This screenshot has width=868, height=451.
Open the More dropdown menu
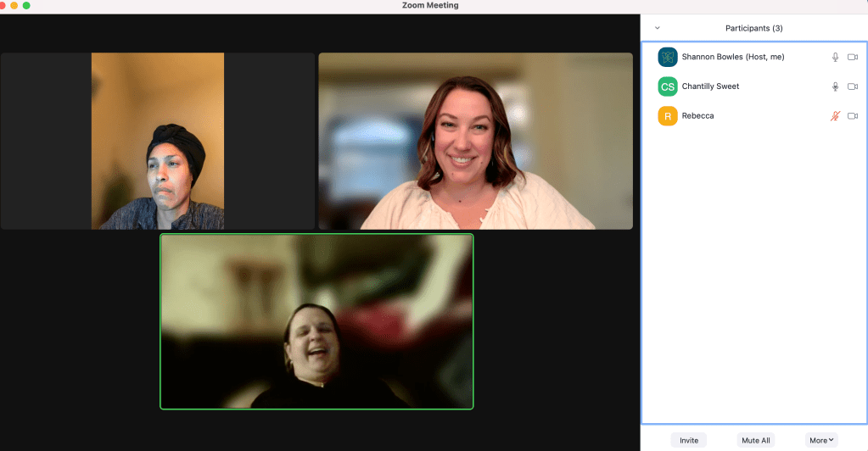click(821, 440)
